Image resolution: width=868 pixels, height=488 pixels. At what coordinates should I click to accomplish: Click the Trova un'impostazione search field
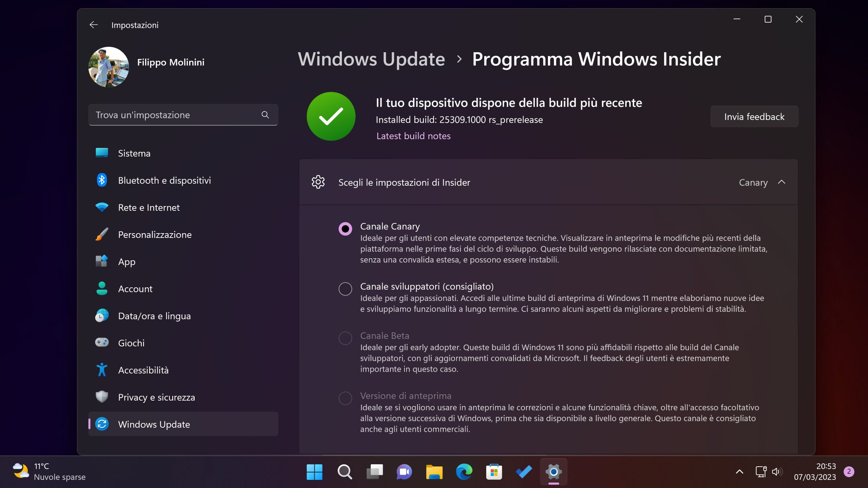(183, 115)
